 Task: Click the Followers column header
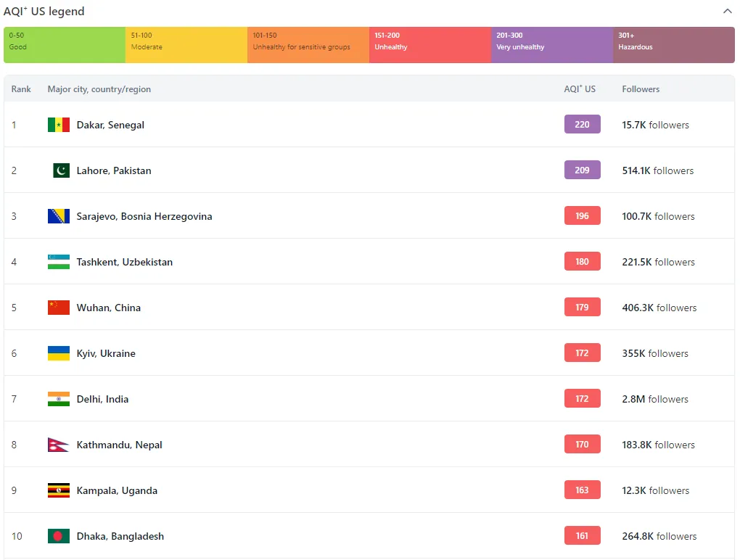point(641,89)
